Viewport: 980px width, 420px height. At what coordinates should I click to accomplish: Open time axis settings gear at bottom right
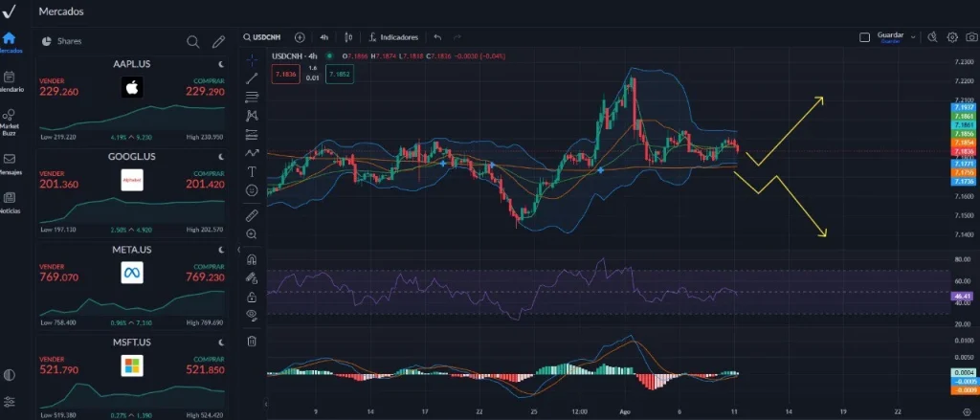[x=968, y=412]
